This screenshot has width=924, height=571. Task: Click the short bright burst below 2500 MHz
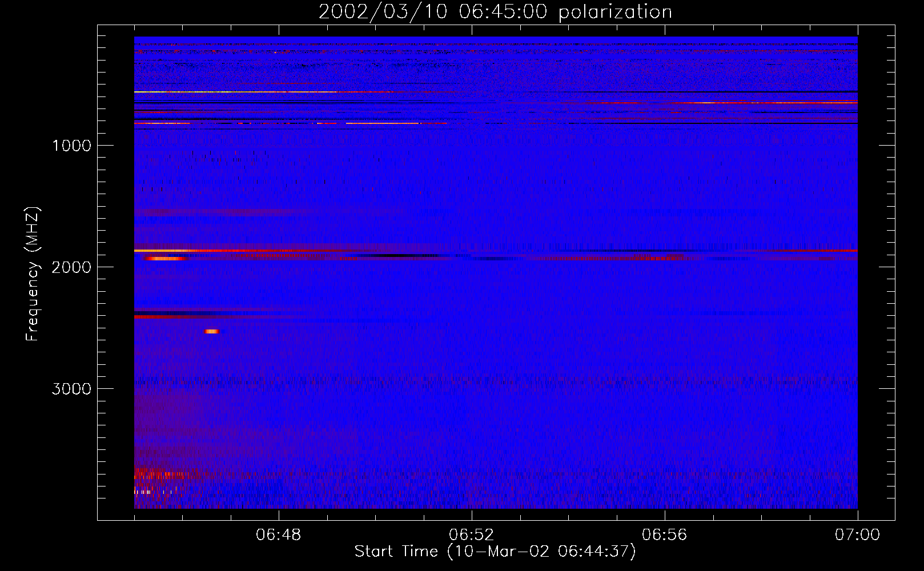pos(212,331)
